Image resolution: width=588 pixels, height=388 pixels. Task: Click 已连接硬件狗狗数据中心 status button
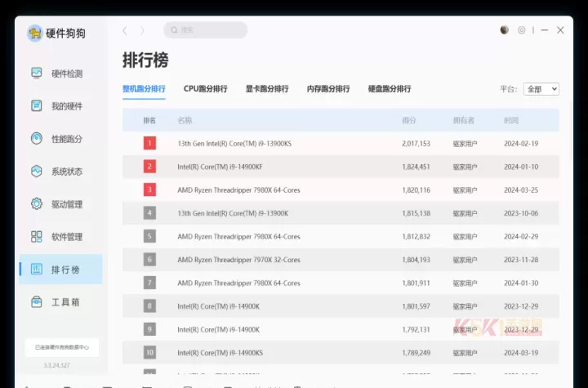pyautogui.click(x=62, y=347)
